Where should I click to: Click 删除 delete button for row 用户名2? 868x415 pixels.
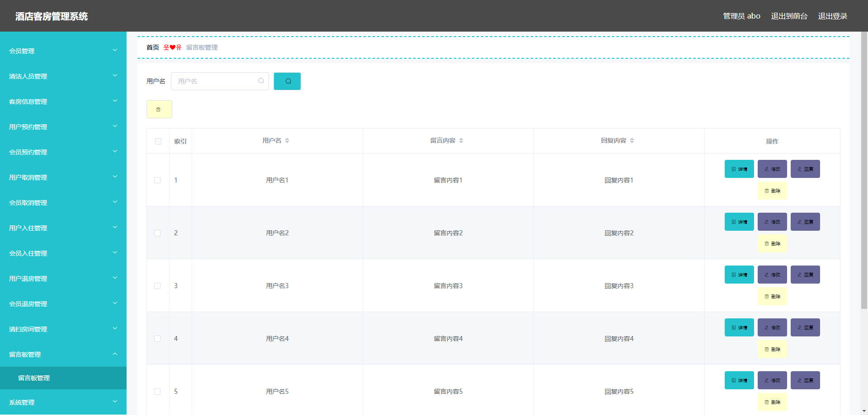pyautogui.click(x=772, y=243)
